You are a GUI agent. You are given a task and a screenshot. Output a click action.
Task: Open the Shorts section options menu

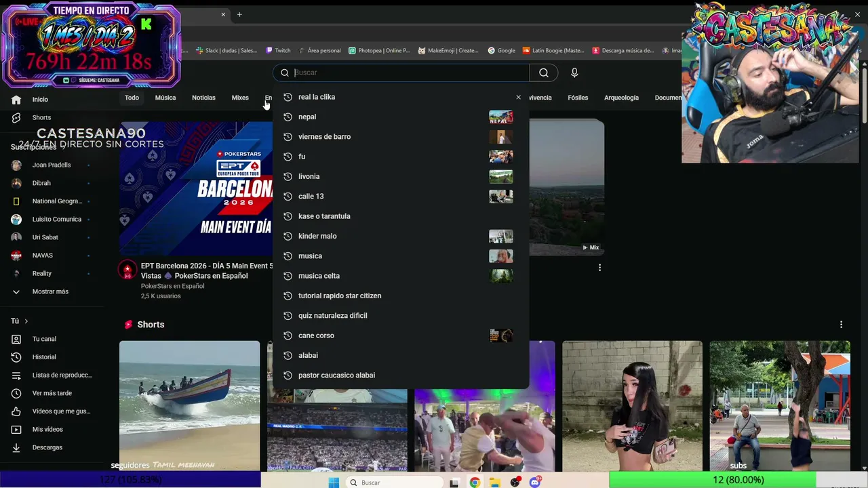pyautogui.click(x=841, y=325)
